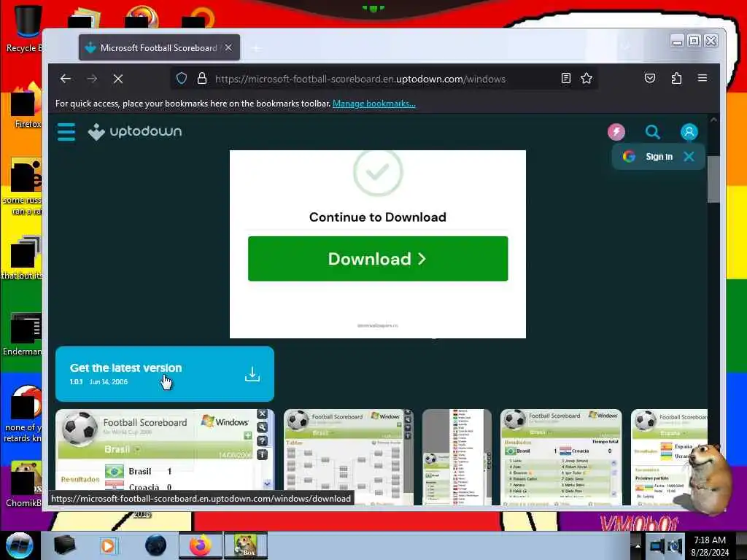Image resolution: width=747 pixels, height=560 pixels.
Task: Open Uptodown user account icon
Action: point(689,132)
